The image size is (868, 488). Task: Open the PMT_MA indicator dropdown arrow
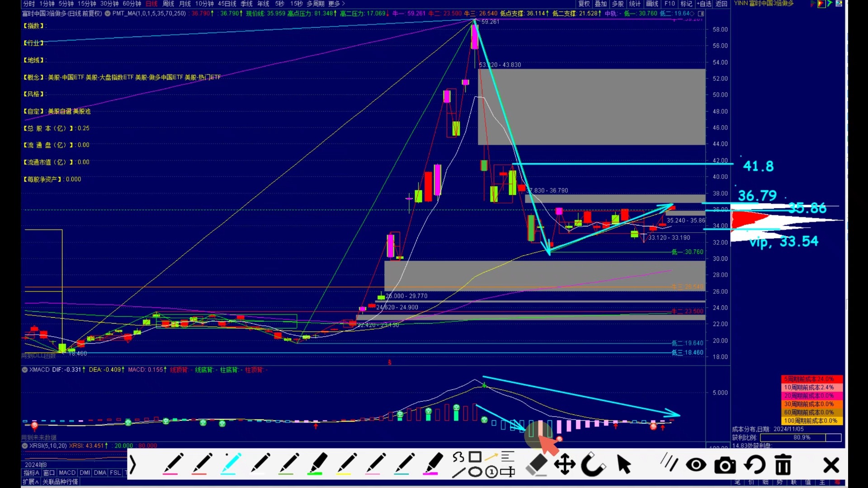[x=108, y=14]
